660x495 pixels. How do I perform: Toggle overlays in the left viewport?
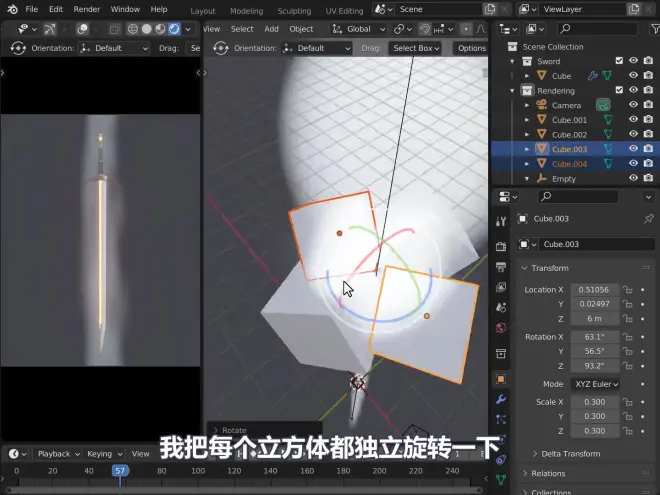pyautogui.click(x=82, y=29)
